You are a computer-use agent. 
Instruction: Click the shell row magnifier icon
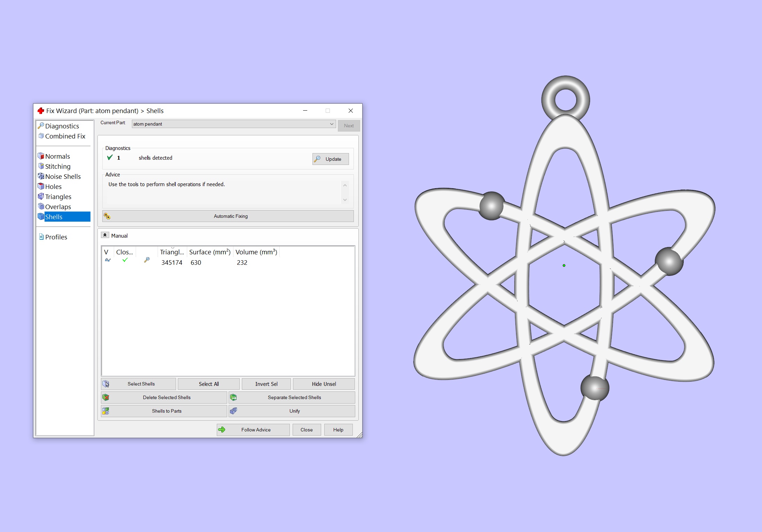point(147,260)
